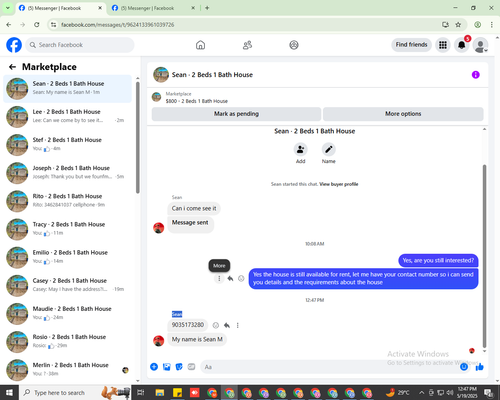This screenshot has height=400, width=500.
Task: Attach a photo with the image icon
Action: pyautogui.click(x=167, y=367)
